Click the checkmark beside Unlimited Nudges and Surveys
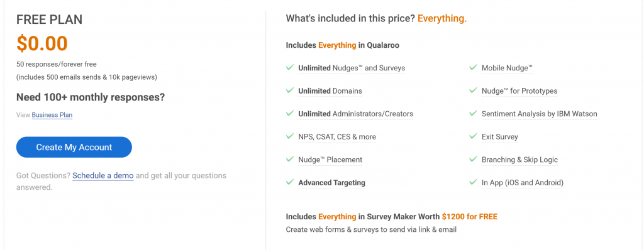The height and width of the screenshot is (250, 644). click(x=289, y=67)
